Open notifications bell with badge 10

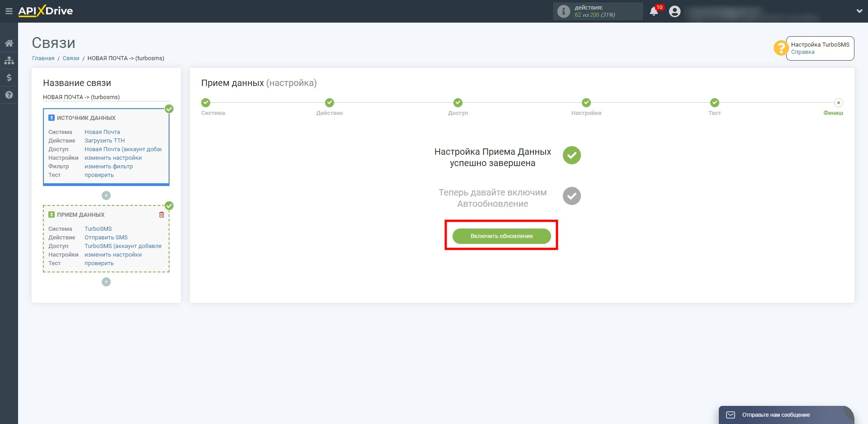click(x=654, y=11)
